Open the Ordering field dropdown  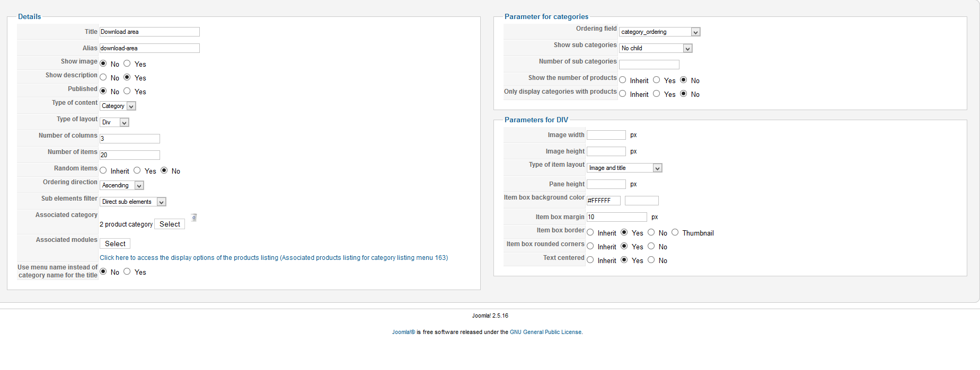(660, 32)
